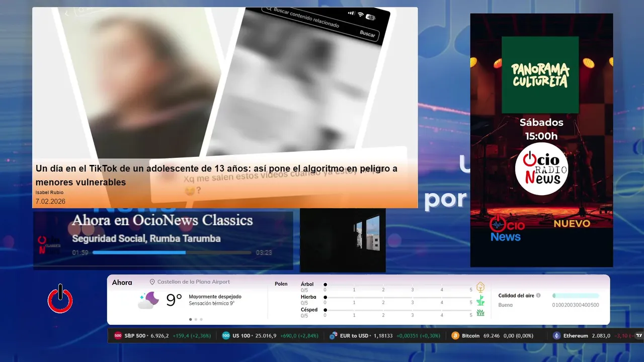Image resolution: width=644 pixels, height=362 pixels.
Task: Click the red power logo icon
Action: click(x=60, y=299)
